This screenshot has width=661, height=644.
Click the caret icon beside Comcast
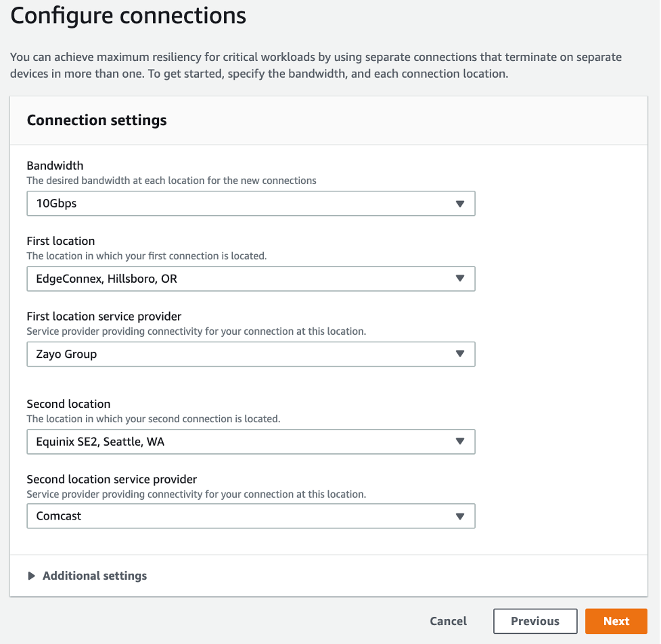[461, 515]
